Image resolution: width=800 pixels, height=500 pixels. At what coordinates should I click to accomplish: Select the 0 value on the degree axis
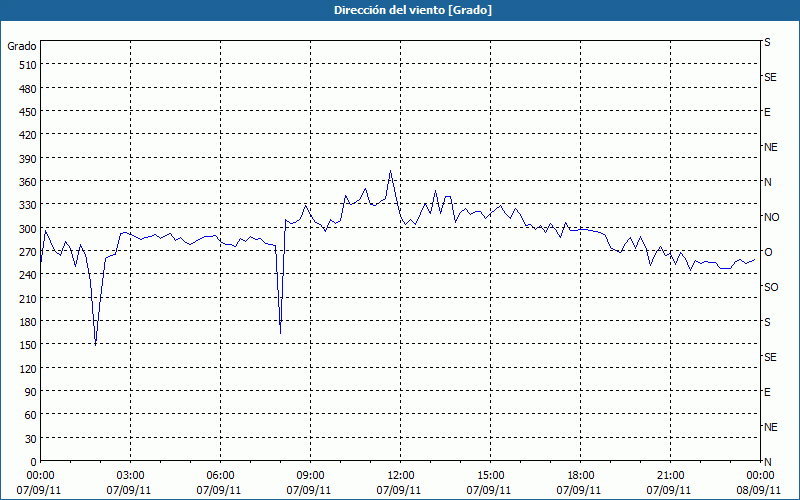pyautogui.click(x=34, y=462)
